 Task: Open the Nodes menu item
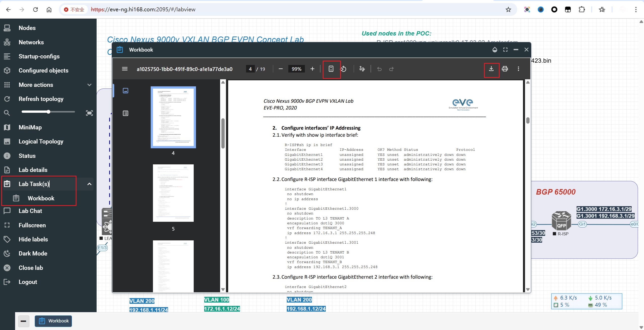point(27,28)
